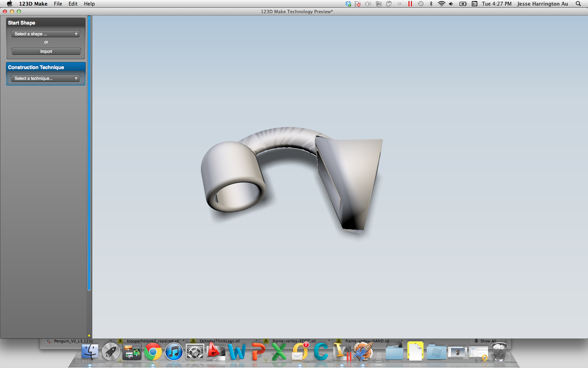Open the File menu

coord(58,4)
